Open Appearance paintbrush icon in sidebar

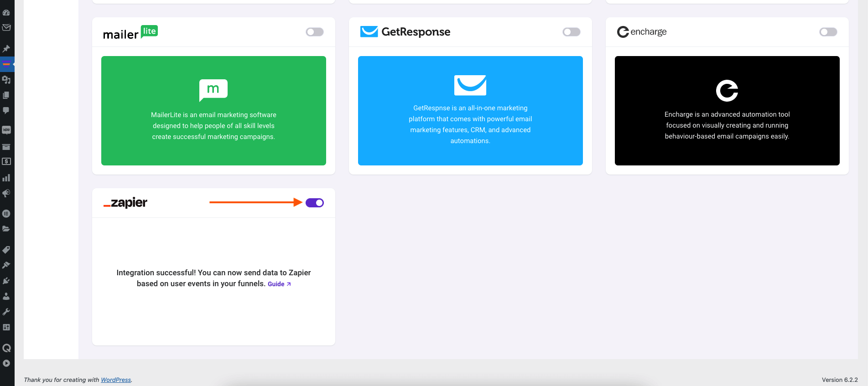coord(6,265)
